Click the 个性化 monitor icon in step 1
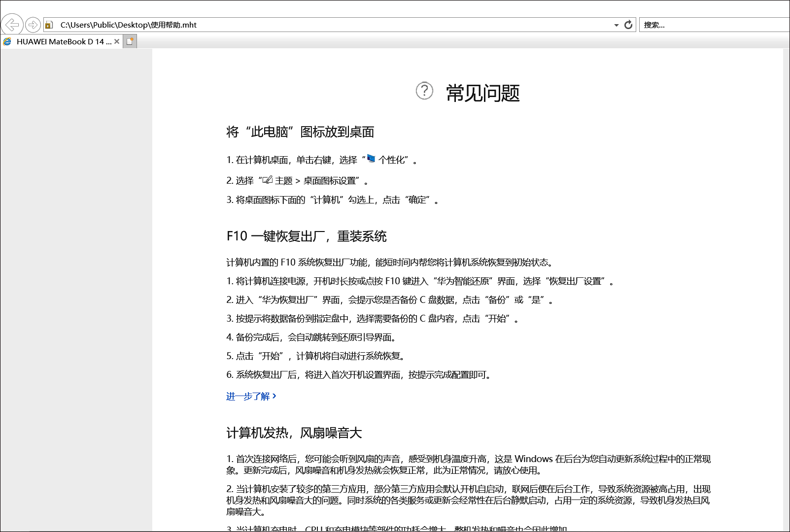The image size is (790, 532). (371, 159)
